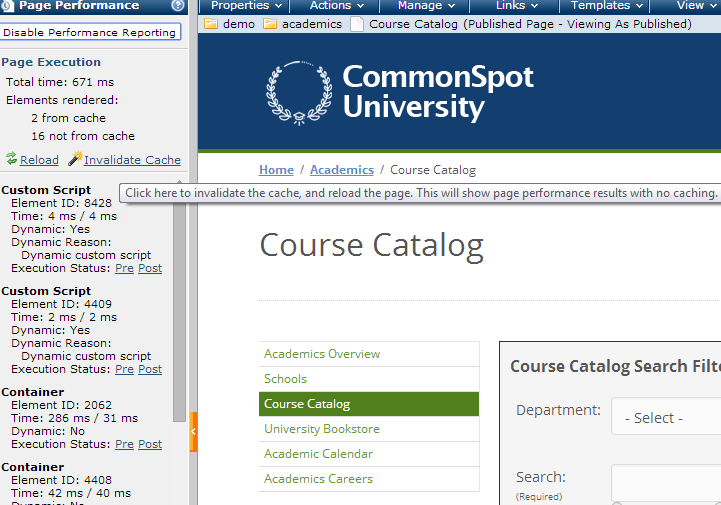The height and width of the screenshot is (505, 721).
Task: Click the Invalidate Cache wand icon
Action: coord(75,158)
